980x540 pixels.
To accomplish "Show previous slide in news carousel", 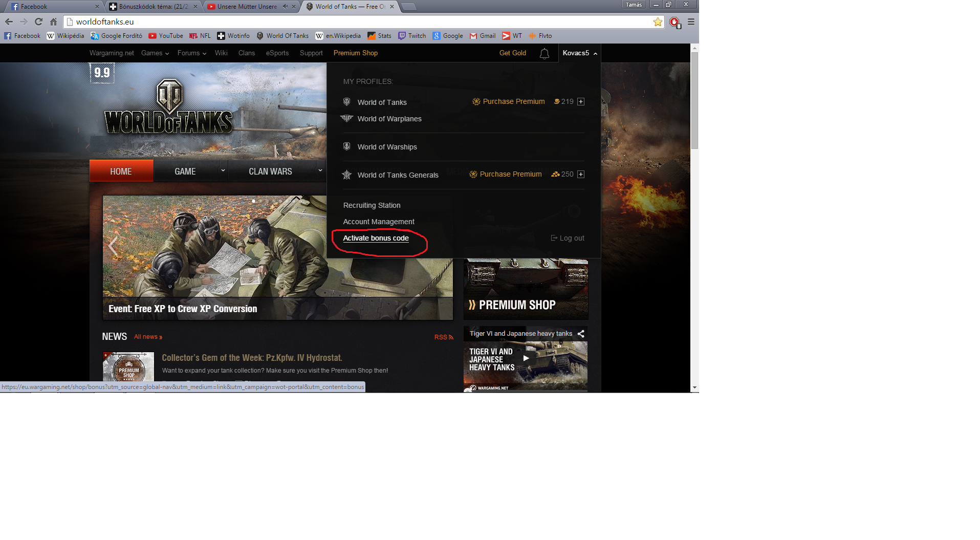I will [x=113, y=247].
